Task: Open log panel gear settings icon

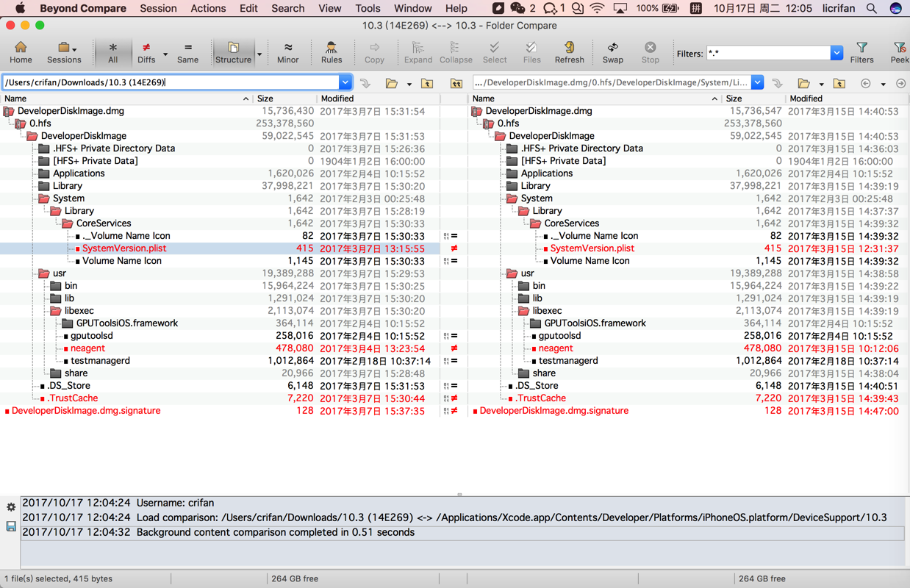Action: [x=11, y=507]
